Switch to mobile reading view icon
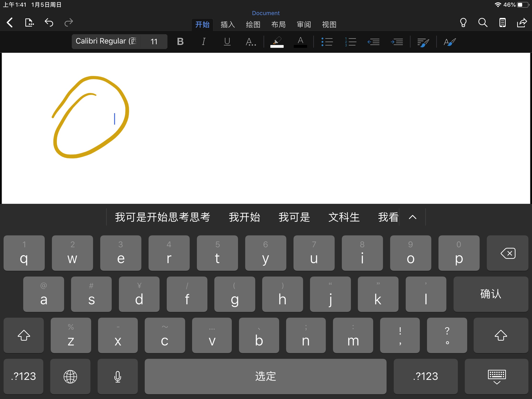532x399 pixels. (x=502, y=23)
